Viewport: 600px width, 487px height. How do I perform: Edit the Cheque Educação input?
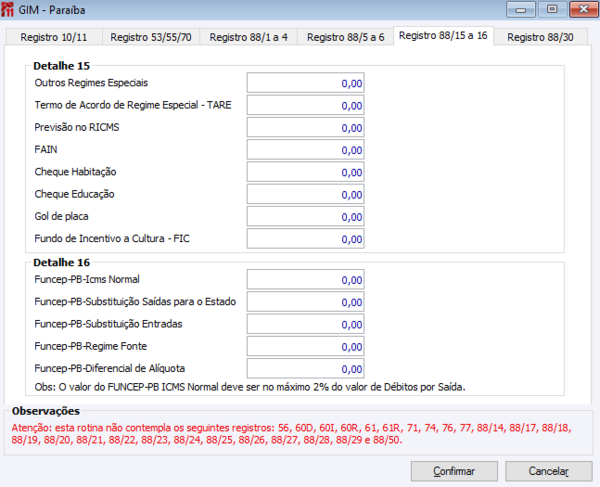[x=305, y=194]
